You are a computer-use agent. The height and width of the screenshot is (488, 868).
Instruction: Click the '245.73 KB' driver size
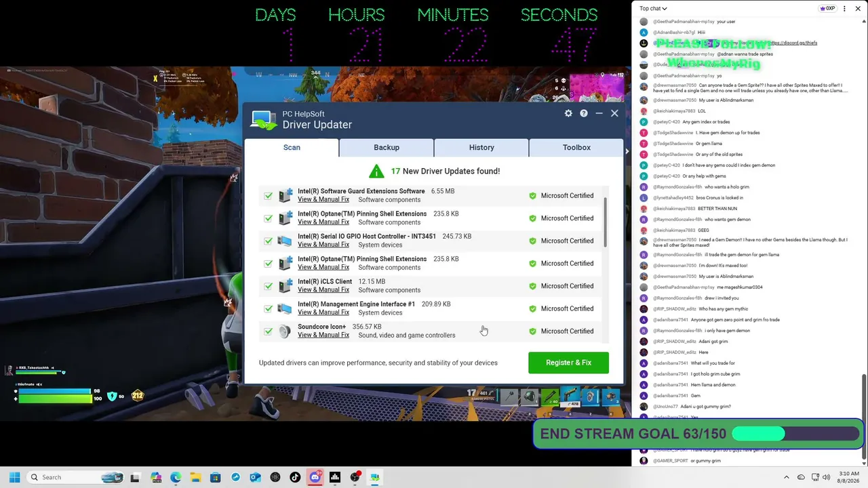(457, 237)
